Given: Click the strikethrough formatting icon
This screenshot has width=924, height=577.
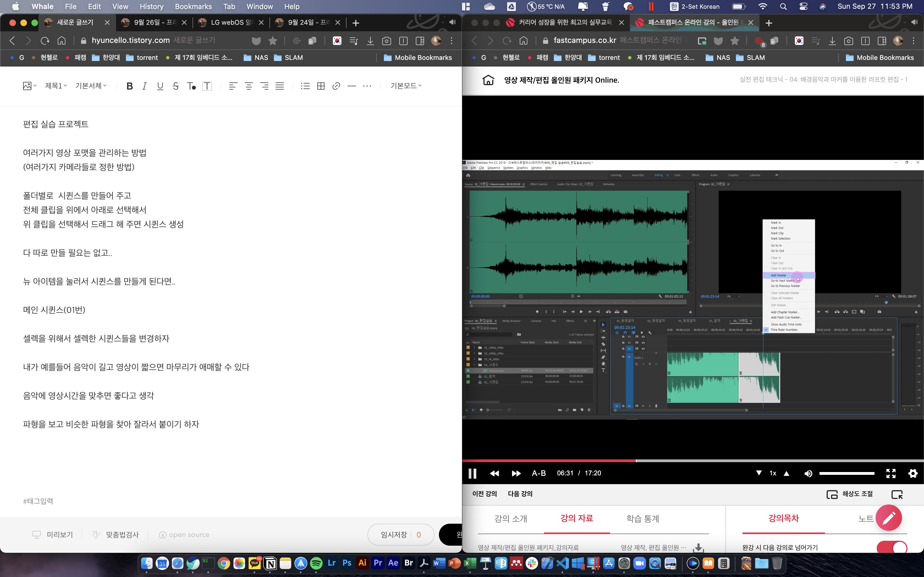Looking at the screenshot, I should click(176, 86).
